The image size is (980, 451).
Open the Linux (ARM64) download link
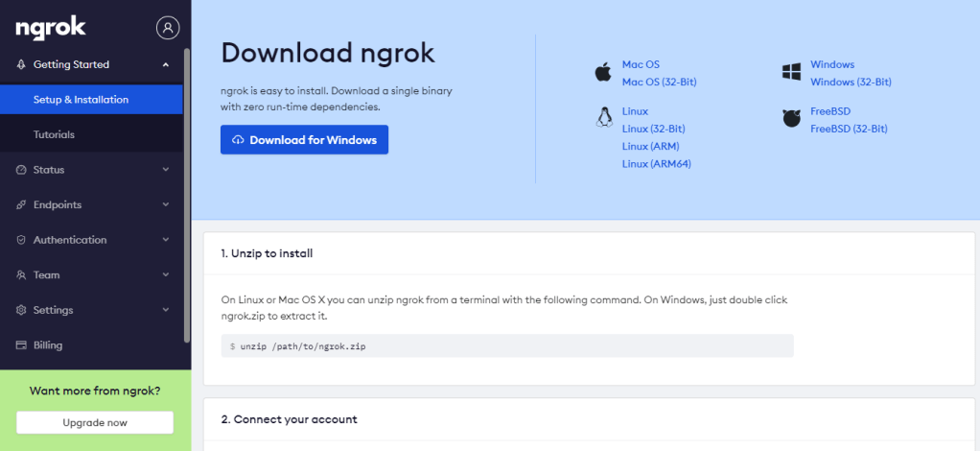656,163
